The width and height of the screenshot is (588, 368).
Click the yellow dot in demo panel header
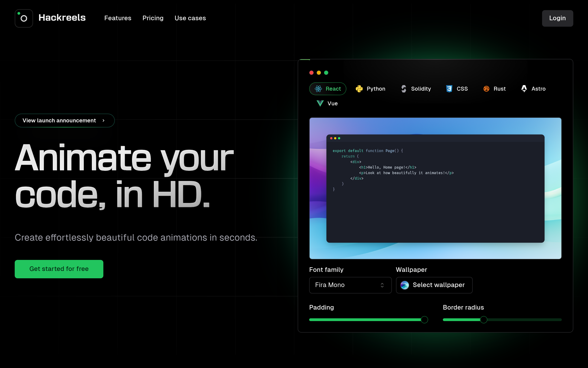click(319, 73)
